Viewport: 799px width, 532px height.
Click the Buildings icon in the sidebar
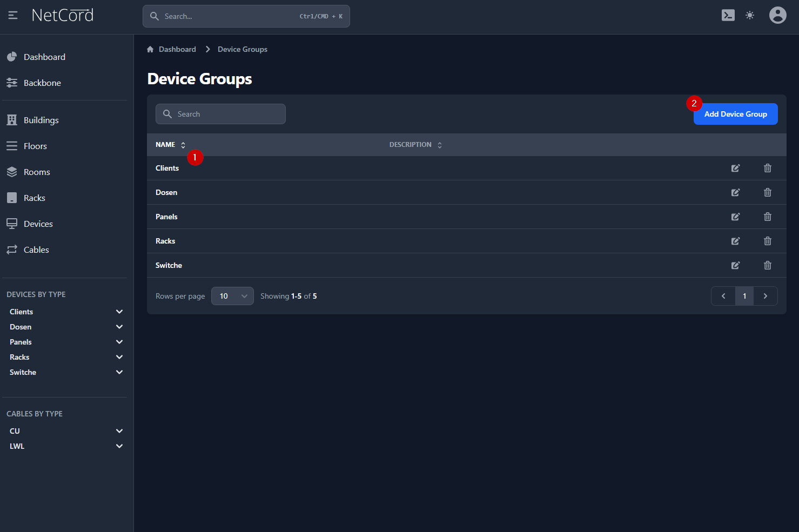(x=12, y=120)
